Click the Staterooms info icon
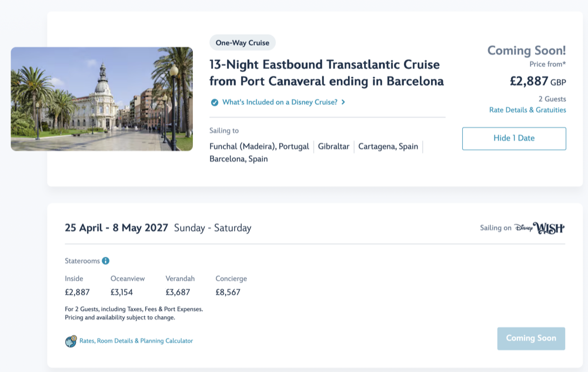This screenshot has height=372, width=588. [x=106, y=261]
